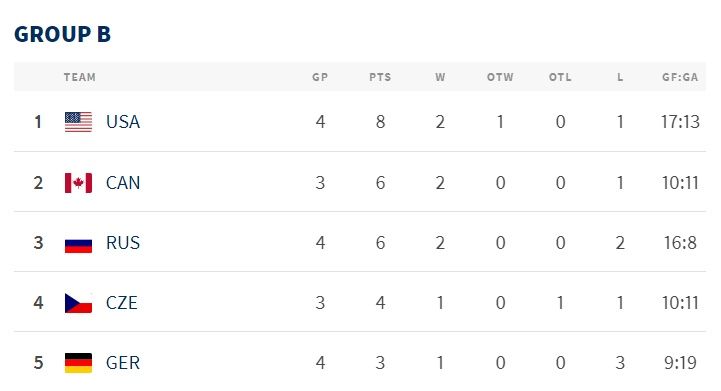Click the Germany flag icon
This screenshot has height=391, width=721.
[78, 363]
